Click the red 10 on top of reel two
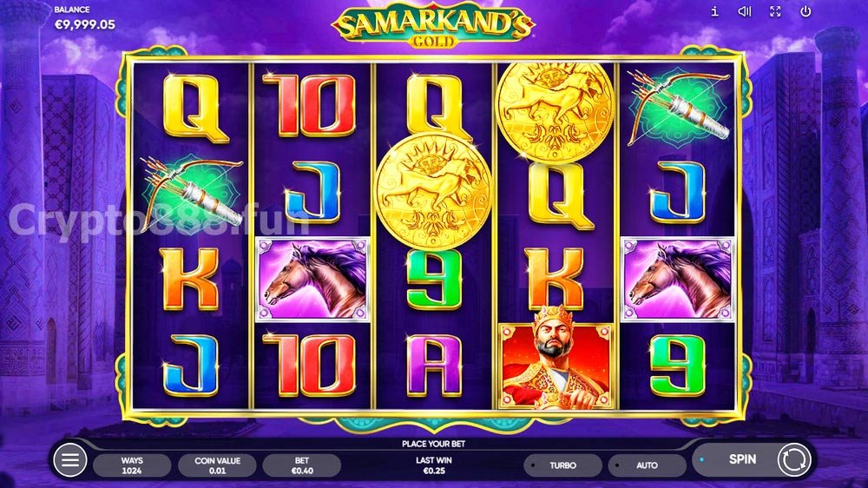The width and height of the screenshot is (868, 488). [x=310, y=105]
